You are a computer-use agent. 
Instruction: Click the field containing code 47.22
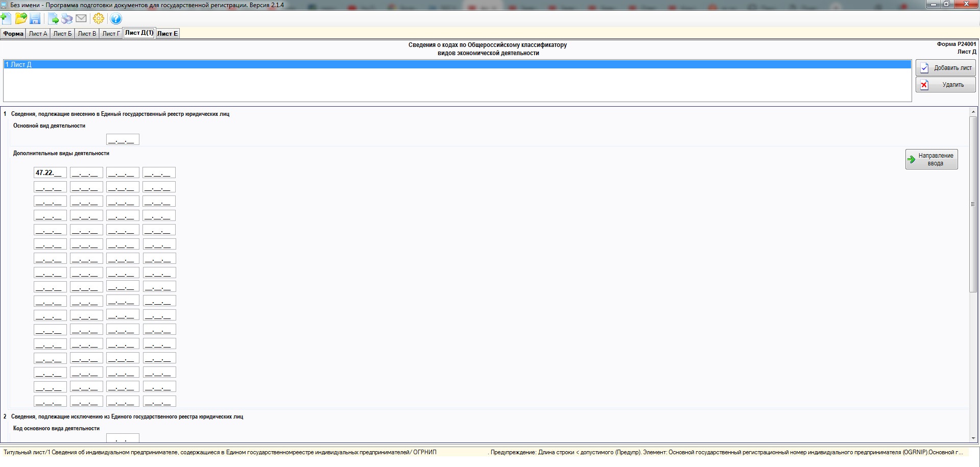pos(50,173)
